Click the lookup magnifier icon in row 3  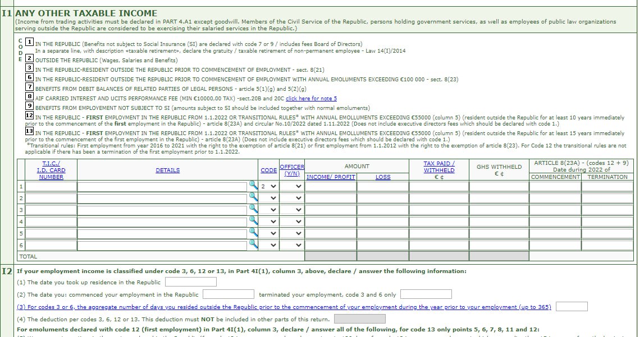tap(253, 210)
